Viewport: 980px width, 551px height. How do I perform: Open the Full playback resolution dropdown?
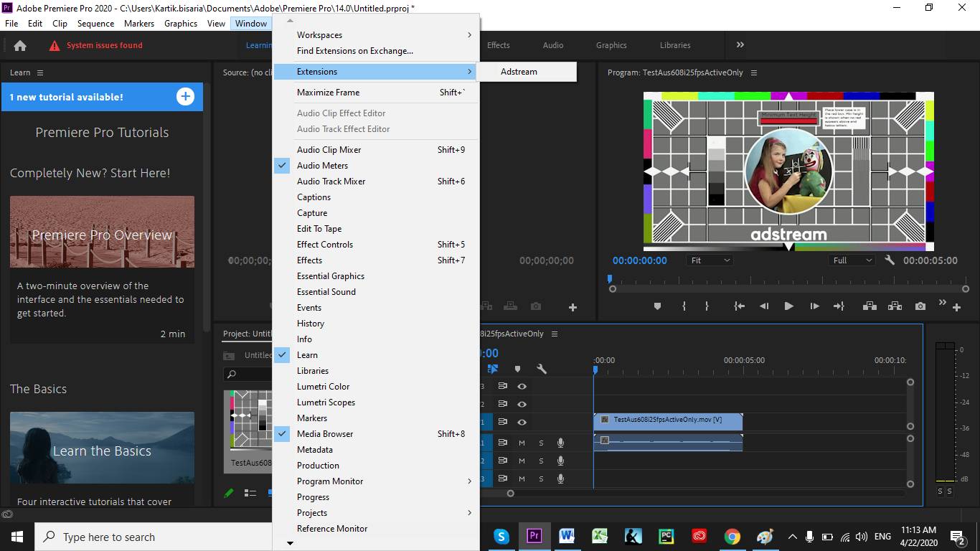tap(852, 260)
